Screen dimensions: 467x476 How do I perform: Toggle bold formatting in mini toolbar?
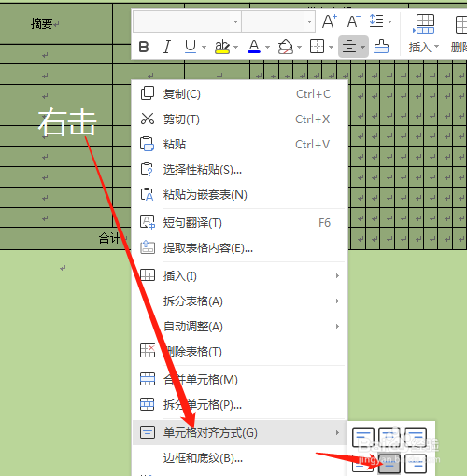[144, 47]
